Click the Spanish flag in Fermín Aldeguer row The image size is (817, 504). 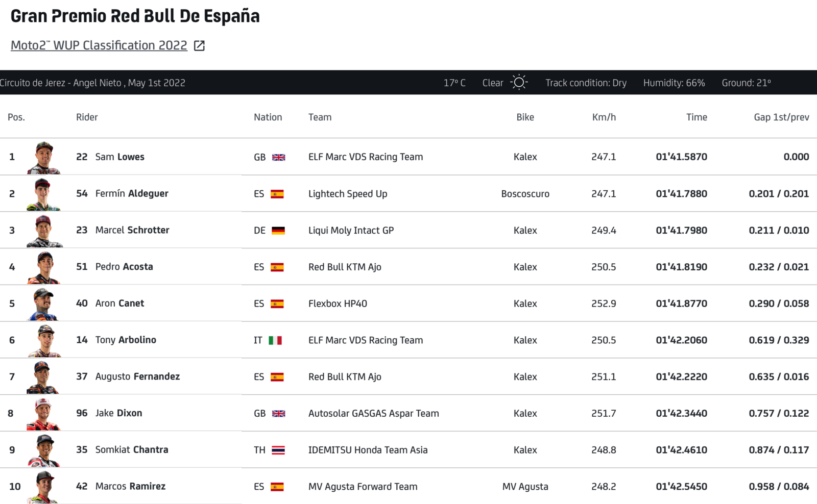[277, 194]
